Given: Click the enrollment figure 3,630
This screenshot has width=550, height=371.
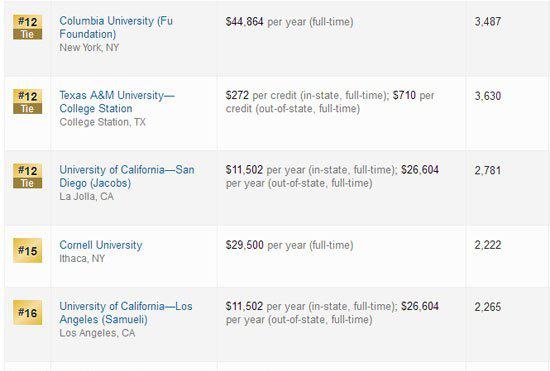Looking at the screenshot, I should (x=488, y=96).
